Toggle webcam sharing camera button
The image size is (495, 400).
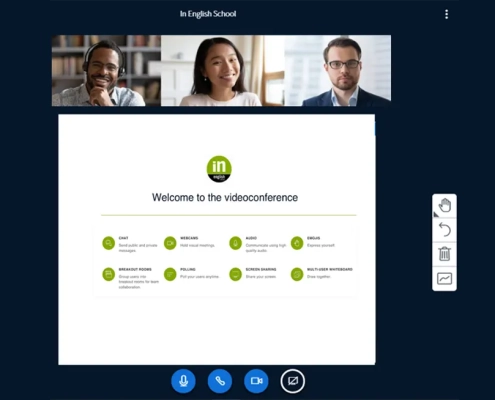click(256, 381)
